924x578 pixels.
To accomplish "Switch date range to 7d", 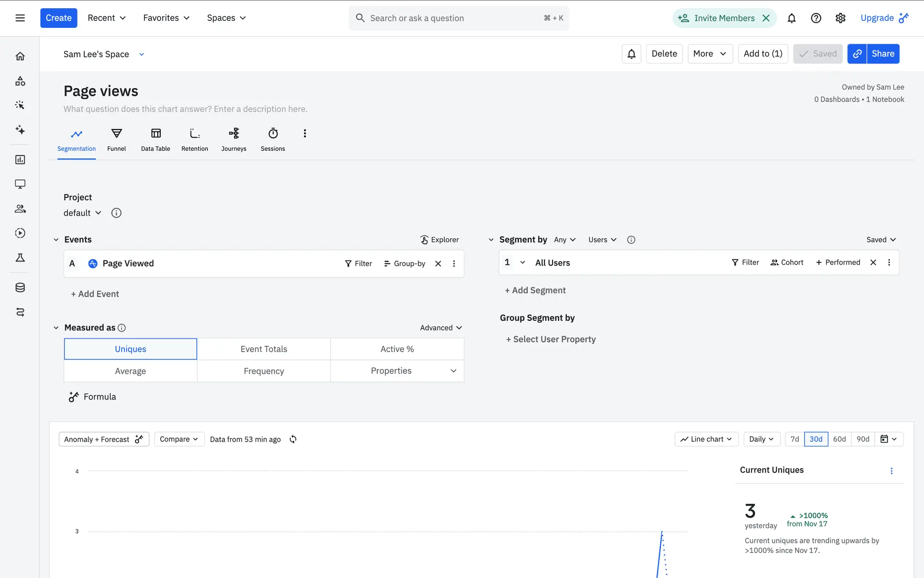I will (795, 439).
